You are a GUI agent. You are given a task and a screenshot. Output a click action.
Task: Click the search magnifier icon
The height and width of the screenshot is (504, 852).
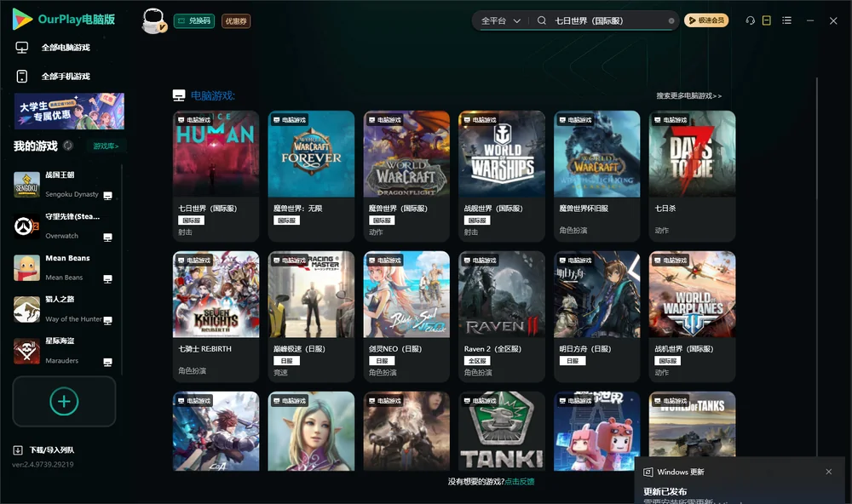(x=542, y=20)
